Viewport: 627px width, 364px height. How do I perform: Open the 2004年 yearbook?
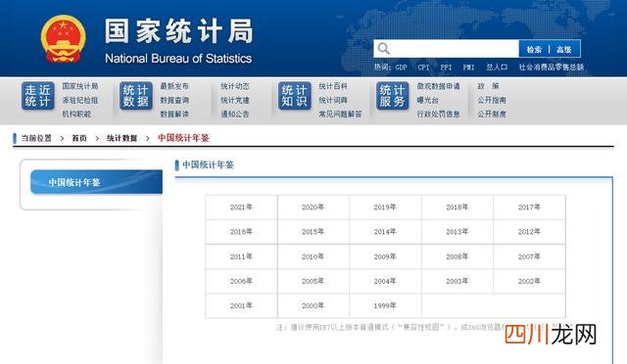click(x=385, y=281)
